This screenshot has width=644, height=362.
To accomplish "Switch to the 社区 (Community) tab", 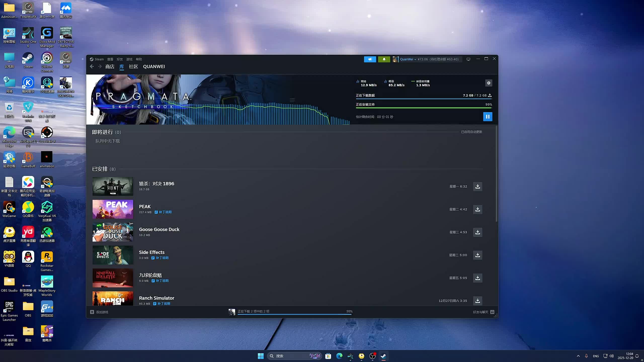I will (x=133, y=67).
